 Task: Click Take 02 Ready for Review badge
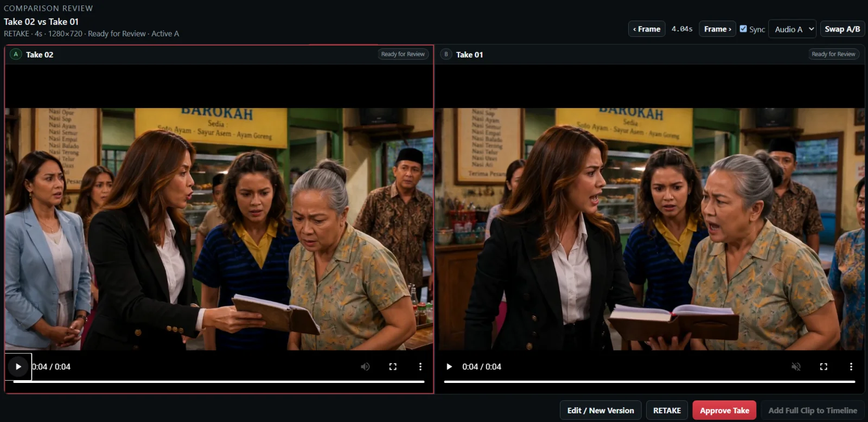tap(403, 54)
